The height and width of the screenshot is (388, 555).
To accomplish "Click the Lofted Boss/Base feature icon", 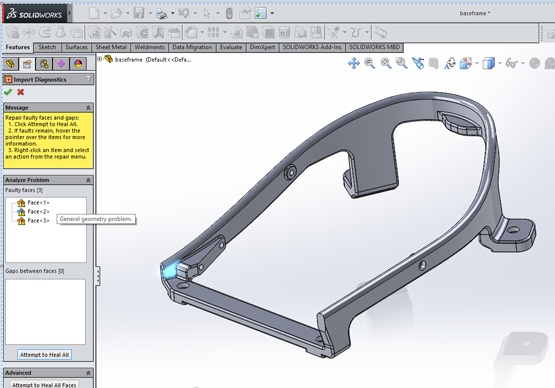I will 61,33.
